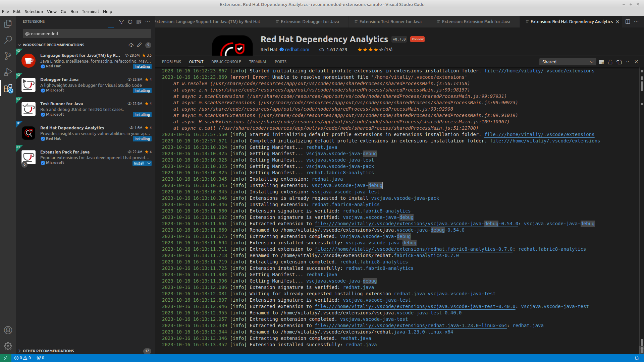
Task: Expand Other Recommendations section
Action: (48, 351)
